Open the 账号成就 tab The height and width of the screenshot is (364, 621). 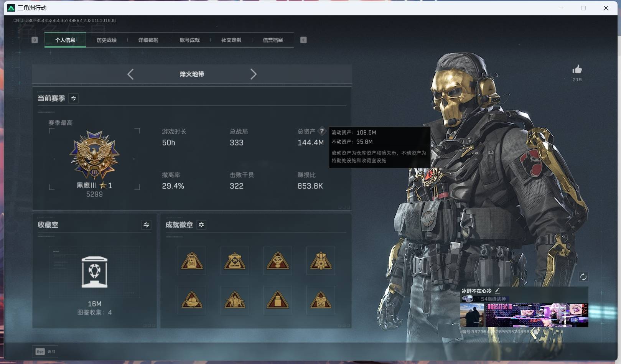[189, 40]
